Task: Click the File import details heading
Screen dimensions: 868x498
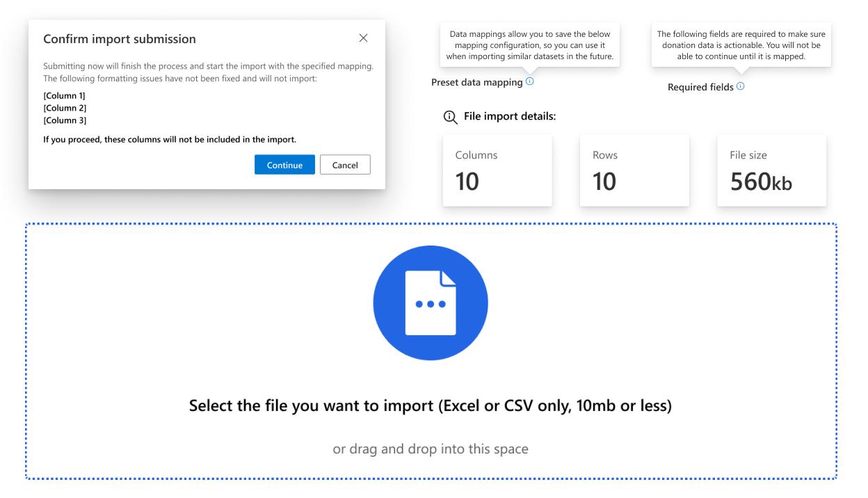Action: pyautogui.click(x=510, y=116)
